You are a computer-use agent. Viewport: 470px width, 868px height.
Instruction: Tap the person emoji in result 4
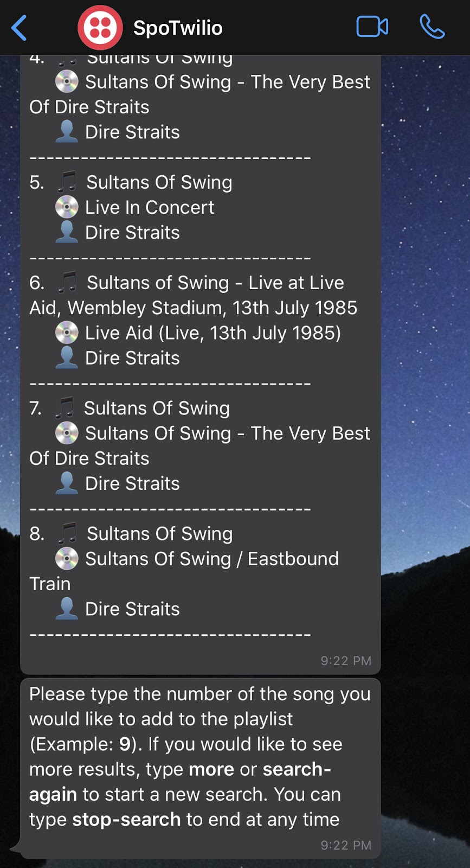point(67,132)
